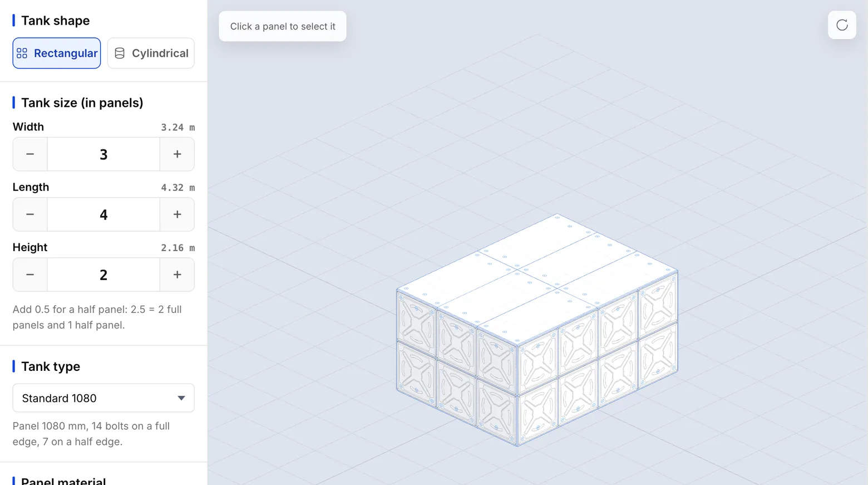Click the Width measurement '3.24 m'
The height and width of the screenshot is (485, 868).
click(177, 127)
